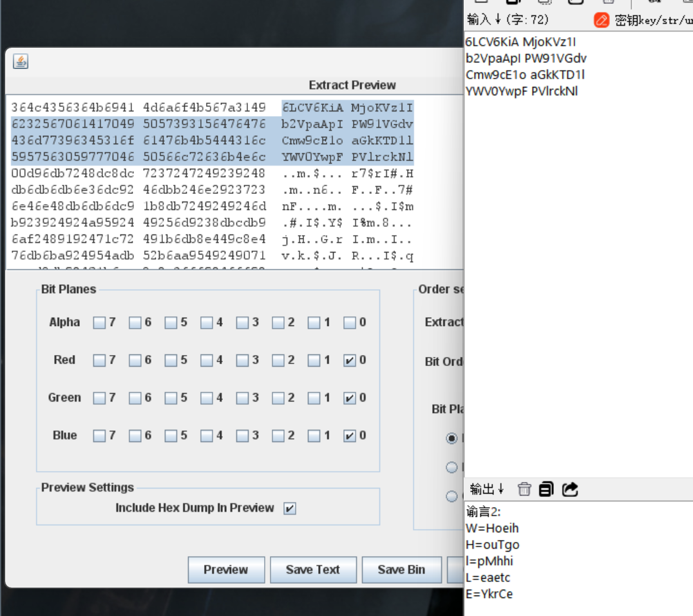This screenshot has height=616, width=693.
Task: Enable the Alpha bit plane 7 checkbox
Action: 99,322
